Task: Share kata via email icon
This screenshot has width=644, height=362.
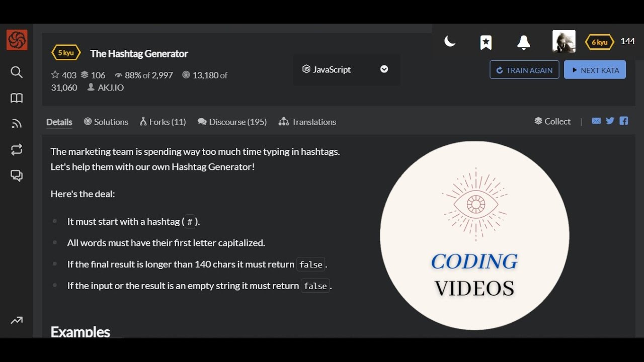Action: click(596, 121)
